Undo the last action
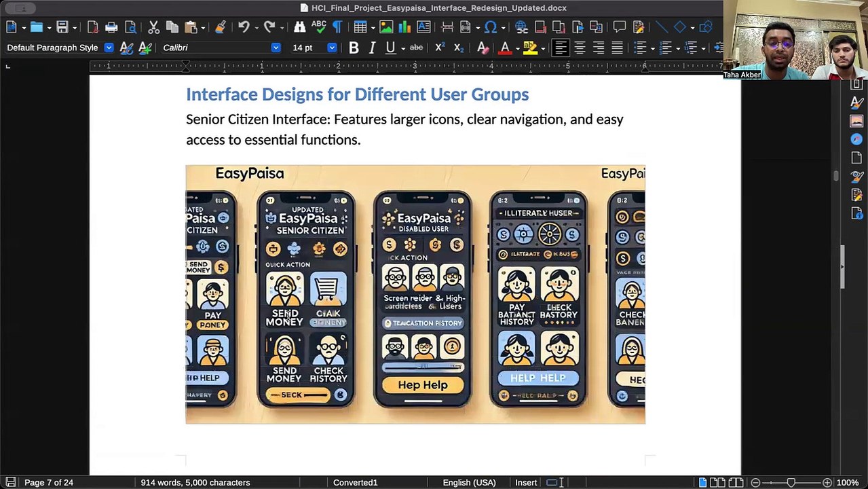Viewport: 868px width, 489px height. [243, 27]
